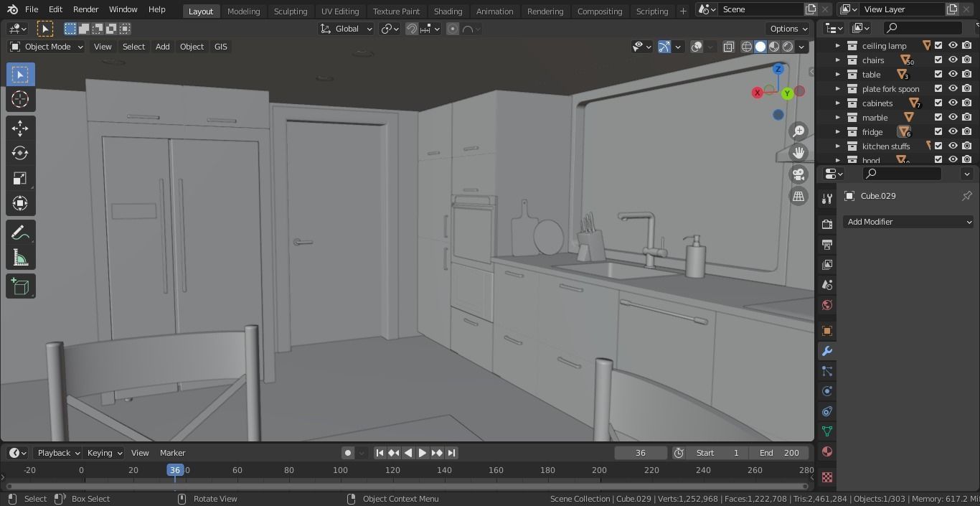Activate the Move tool
980x506 pixels.
[x=20, y=128]
